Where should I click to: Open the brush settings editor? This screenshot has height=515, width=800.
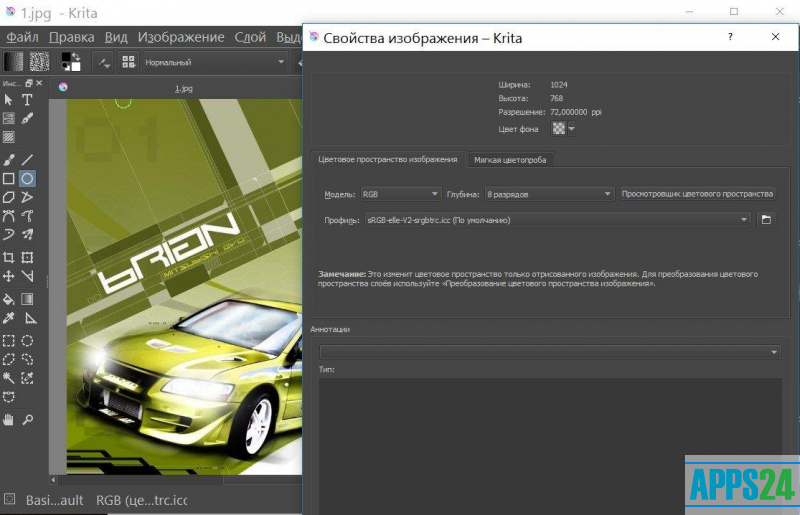104,62
